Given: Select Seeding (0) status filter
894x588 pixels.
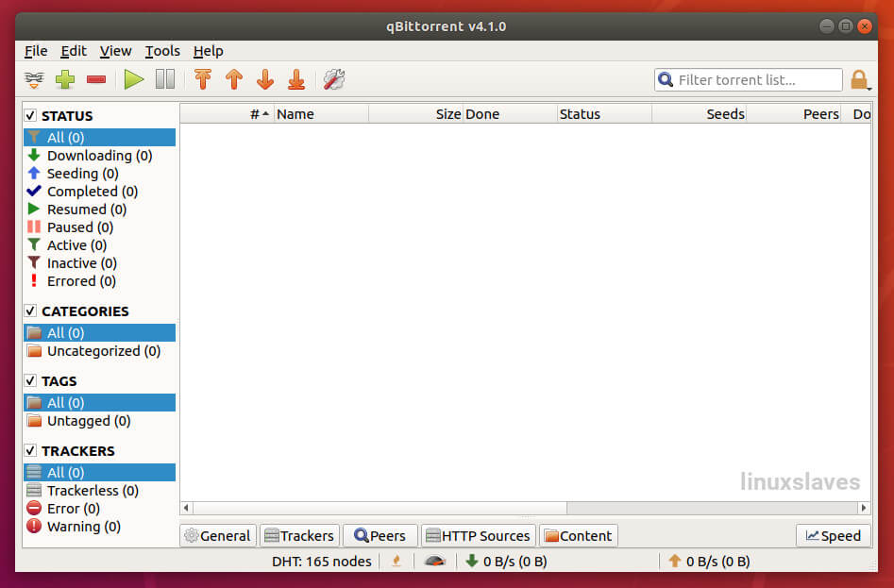Looking at the screenshot, I should click(x=100, y=174).
